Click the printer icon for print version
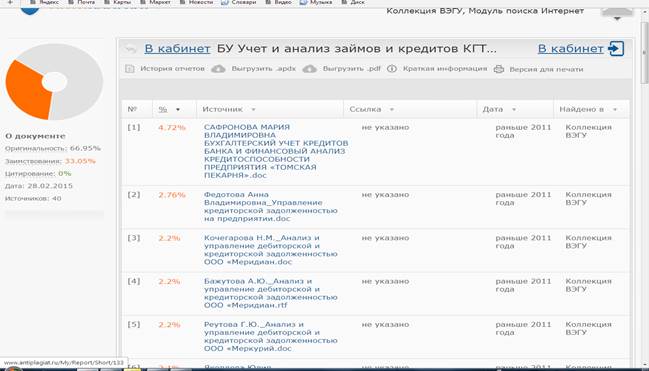Viewport: 649px width, 371px height. 499,69
